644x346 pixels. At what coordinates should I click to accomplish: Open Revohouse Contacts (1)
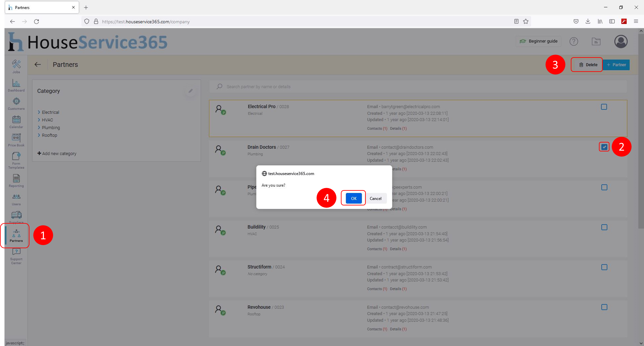(x=377, y=329)
